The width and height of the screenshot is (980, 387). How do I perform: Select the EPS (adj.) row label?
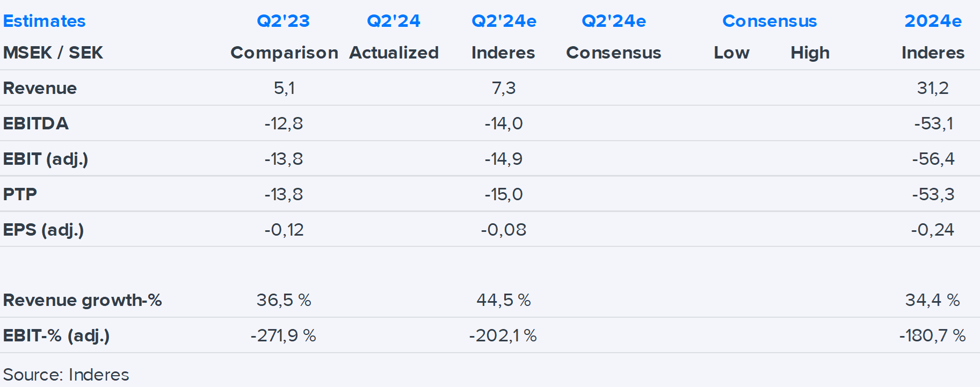[x=43, y=230]
